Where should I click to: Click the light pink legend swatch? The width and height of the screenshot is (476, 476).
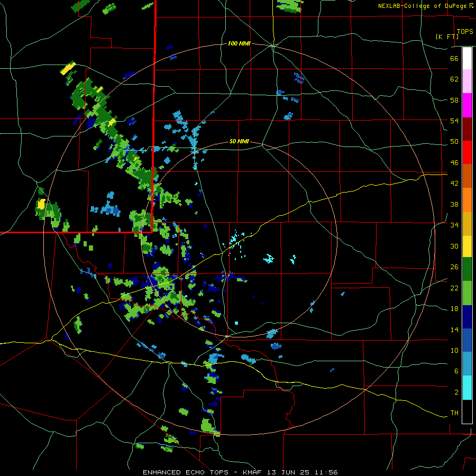click(x=467, y=81)
